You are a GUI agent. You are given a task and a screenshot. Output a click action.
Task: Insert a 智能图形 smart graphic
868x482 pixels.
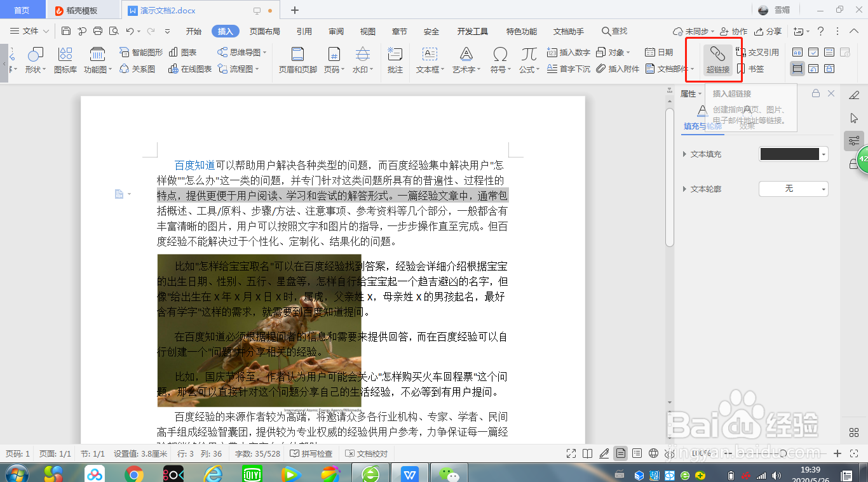(x=141, y=52)
